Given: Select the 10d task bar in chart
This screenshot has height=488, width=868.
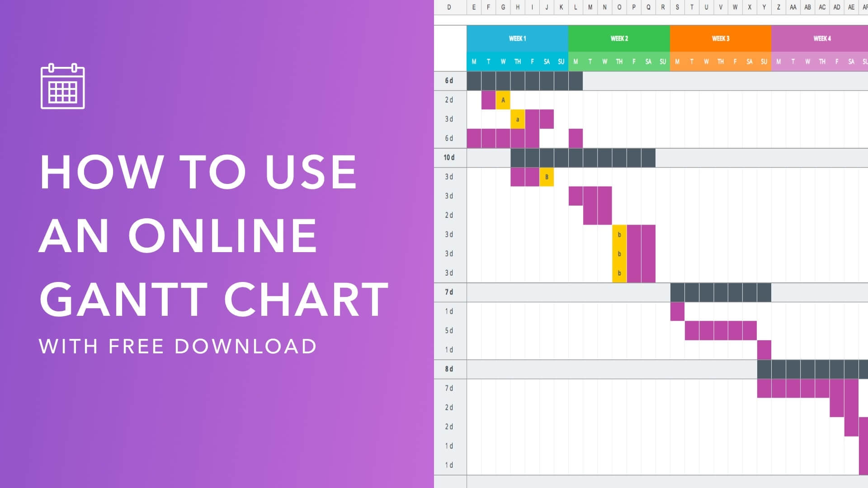Looking at the screenshot, I should click(x=581, y=157).
